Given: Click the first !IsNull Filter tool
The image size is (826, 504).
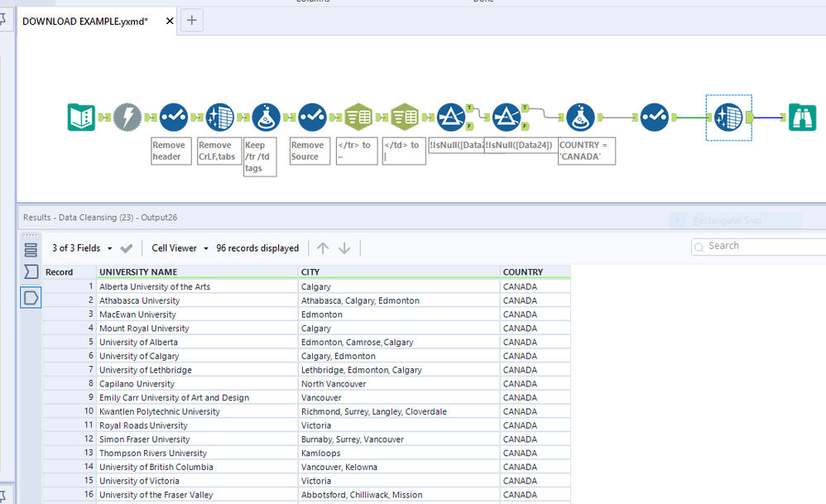Looking at the screenshot, I should point(450,118).
